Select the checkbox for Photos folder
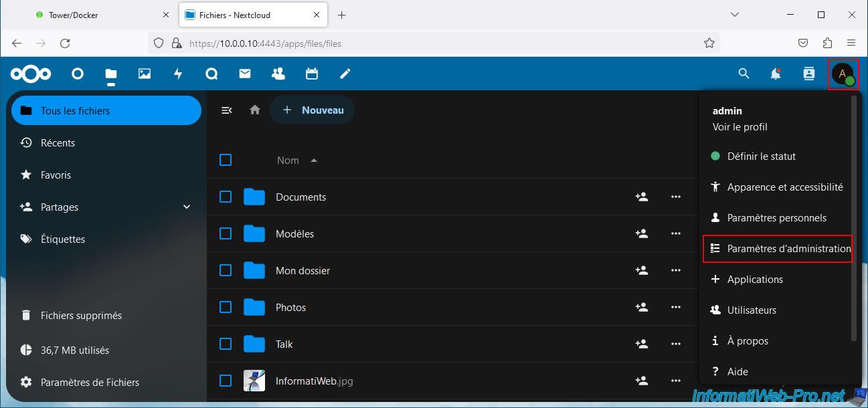868x408 pixels. click(x=226, y=307)
